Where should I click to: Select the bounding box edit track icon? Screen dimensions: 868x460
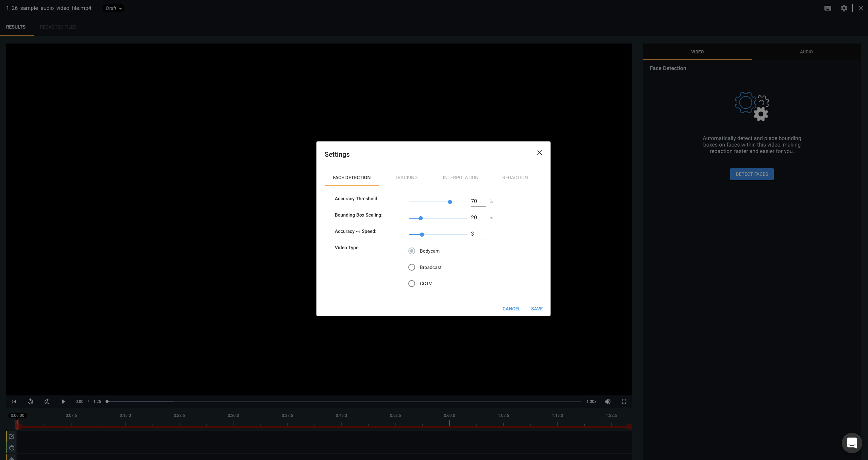11,436
